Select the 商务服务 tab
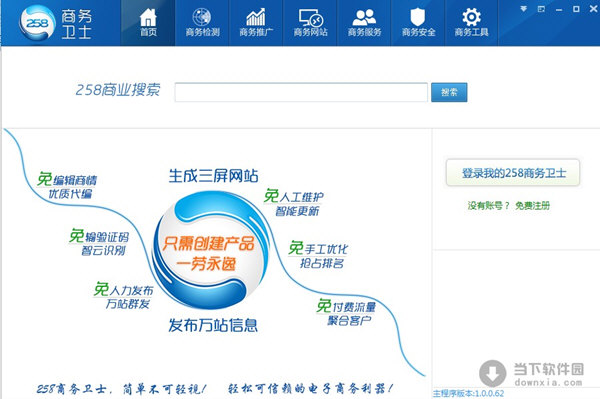This screenshot has height=399, width=600. coord(364,23)
